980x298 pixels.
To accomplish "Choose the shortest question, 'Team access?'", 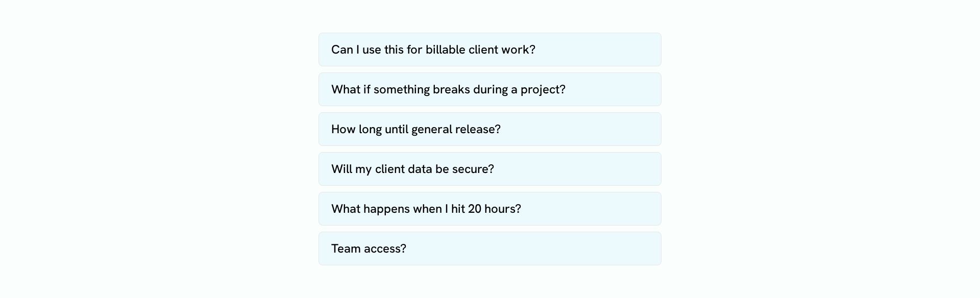I will click(x=489, y=249).
